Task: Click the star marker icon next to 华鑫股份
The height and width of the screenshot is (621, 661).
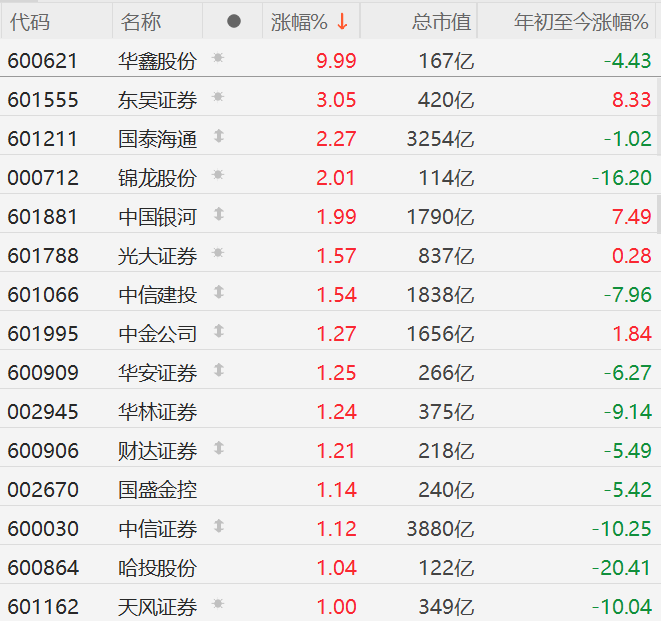Action: [218, 58]
